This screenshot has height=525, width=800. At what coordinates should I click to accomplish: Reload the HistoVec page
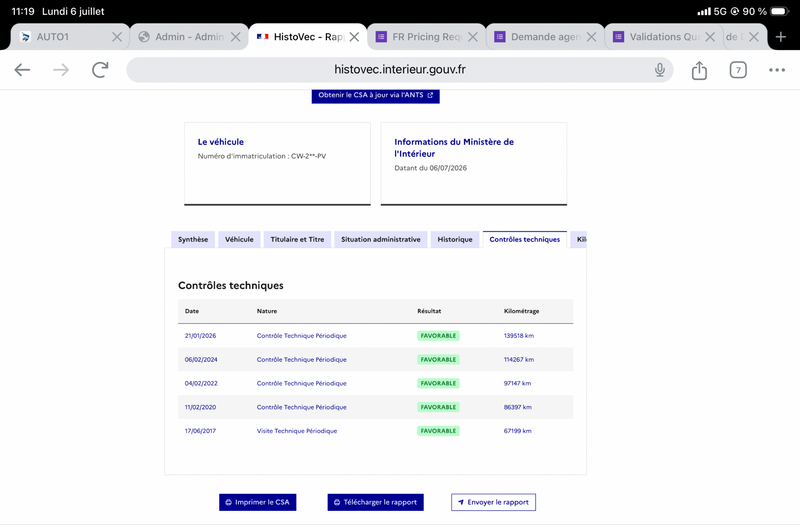[101, 70]
